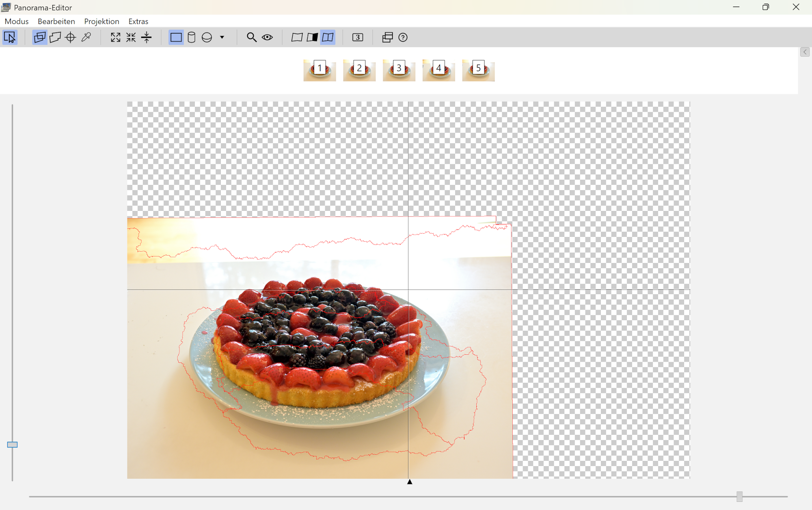Select the eyedropper tool
This screenshot has height=510, width=812.
pyautogui.click(x=86, y=37)
